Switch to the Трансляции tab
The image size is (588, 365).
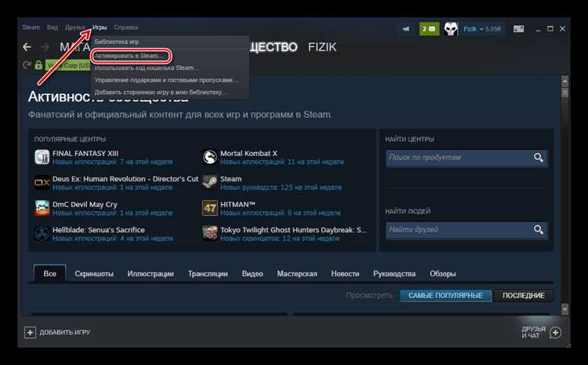(x=208, y=274)
